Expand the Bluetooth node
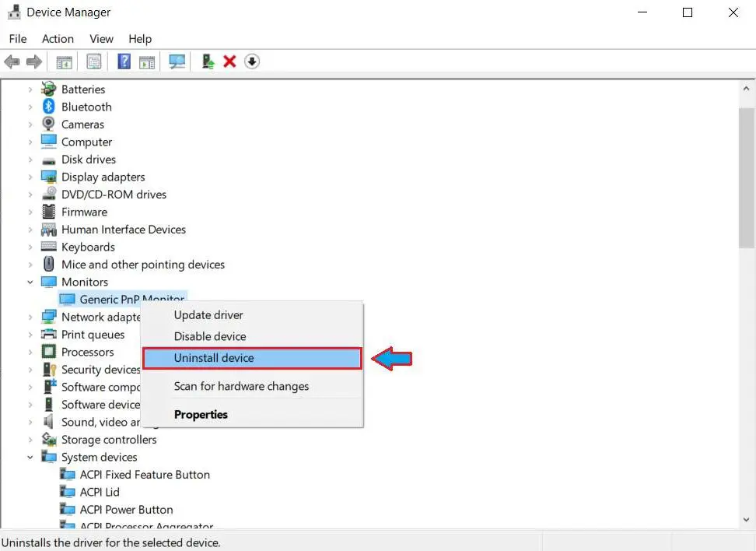This screenshot has width=756, height=551. [30, 107]
